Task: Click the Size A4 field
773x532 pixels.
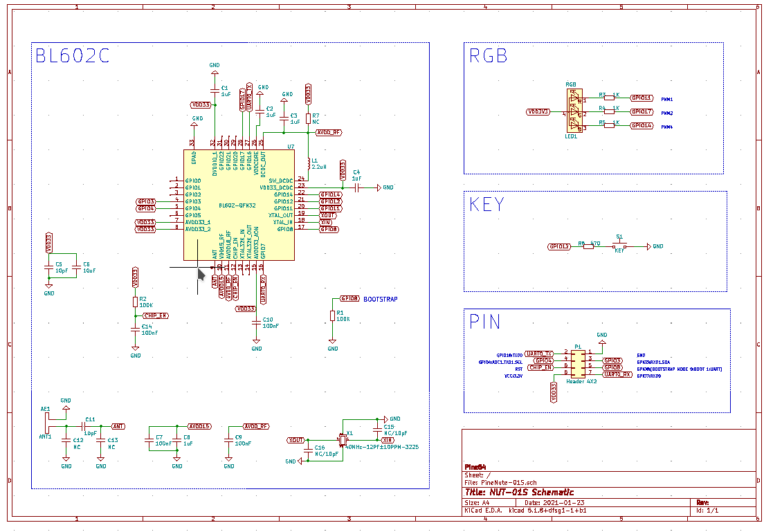Action: (x=477, y=502)
